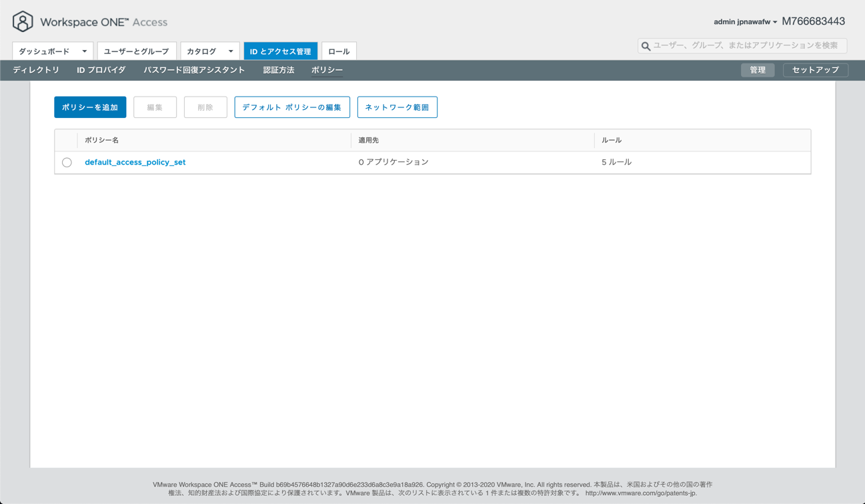Viewport: 865px width, 504px height.
Task: Switch to the セットアップ view button
Action: click(x=816, y=70)
